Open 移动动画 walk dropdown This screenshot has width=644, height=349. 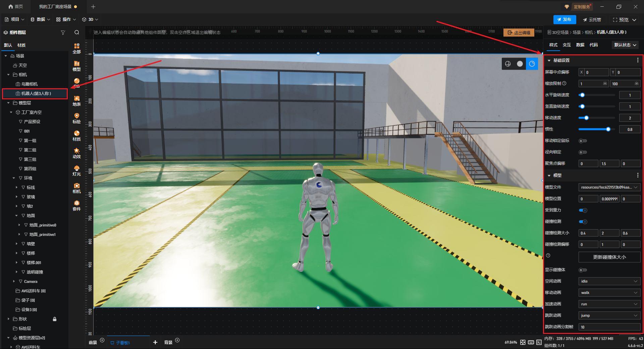[x=609, y=293]
